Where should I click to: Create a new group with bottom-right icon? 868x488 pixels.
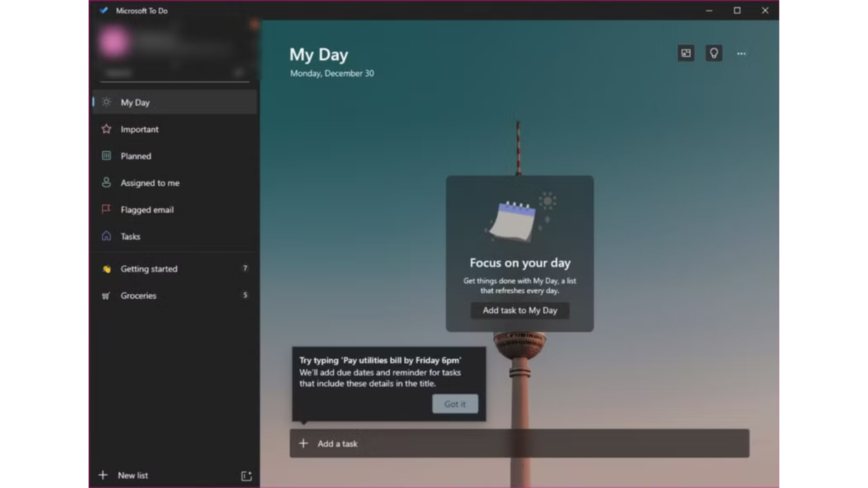pos(246,476)
